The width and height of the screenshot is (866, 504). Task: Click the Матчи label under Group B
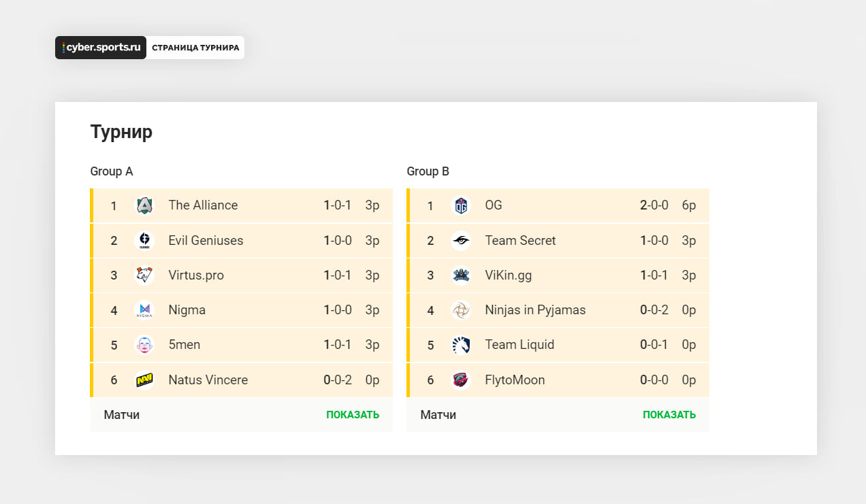click(x=438, y=415)
